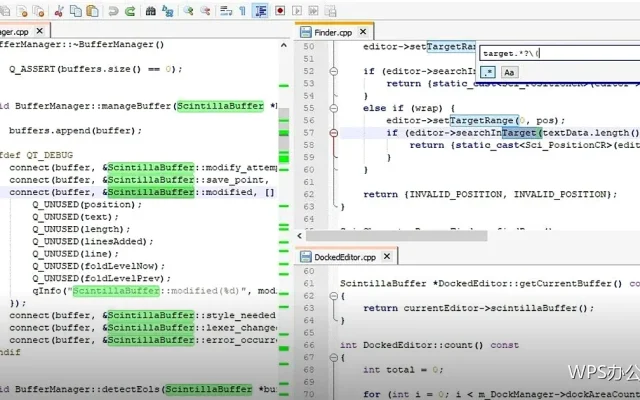
Task: Toggle Word Wrap toolbar icon
Action: point(226,11)
